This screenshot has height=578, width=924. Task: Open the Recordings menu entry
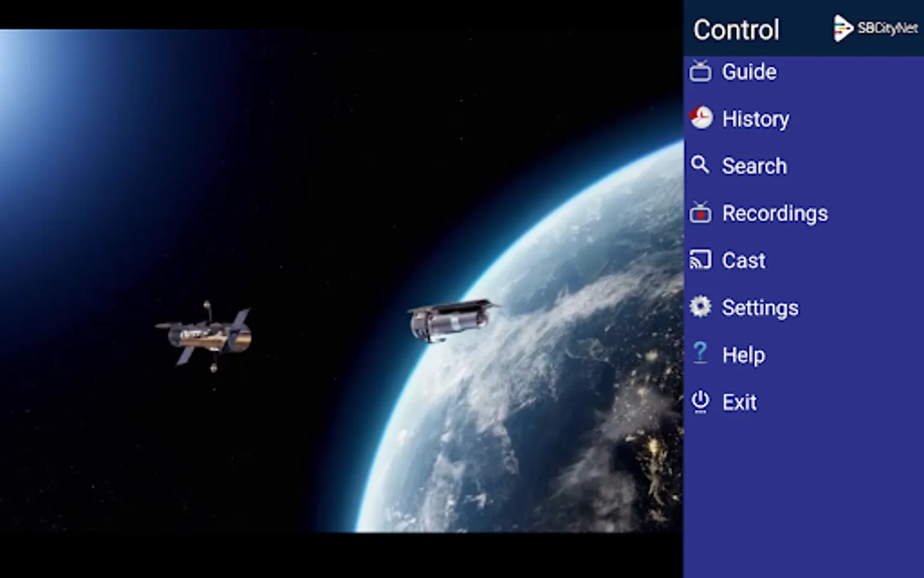pyautogui.click(x=803, y=213)
